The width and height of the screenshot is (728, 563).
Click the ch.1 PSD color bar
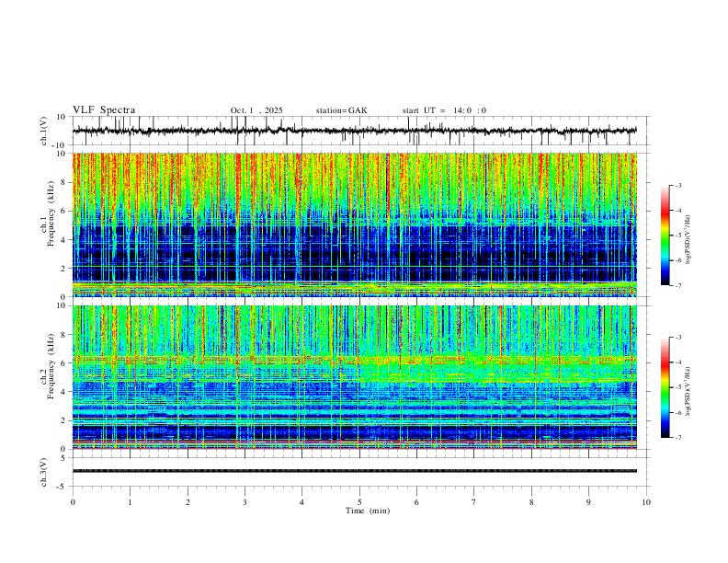665,236
